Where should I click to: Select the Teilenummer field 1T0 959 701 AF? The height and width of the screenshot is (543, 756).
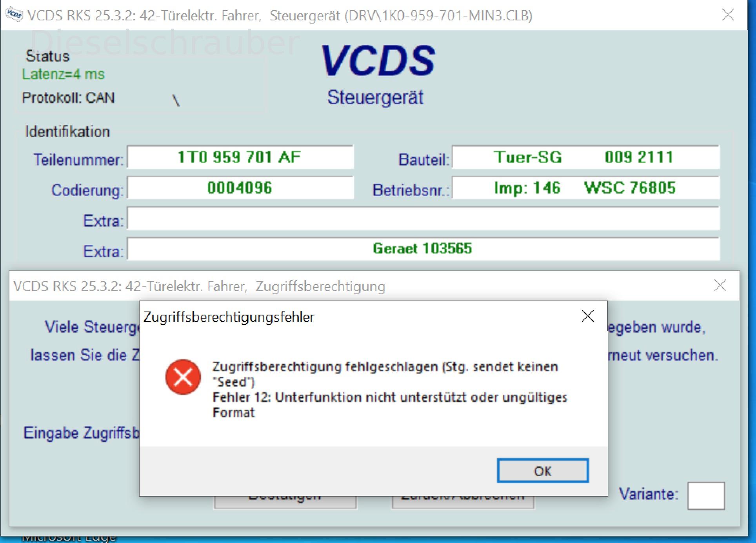click(x=240, y=157)
